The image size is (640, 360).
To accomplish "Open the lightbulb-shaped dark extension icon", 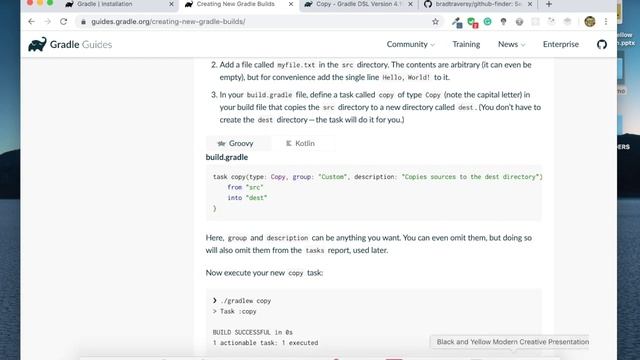I will point(503,22).
